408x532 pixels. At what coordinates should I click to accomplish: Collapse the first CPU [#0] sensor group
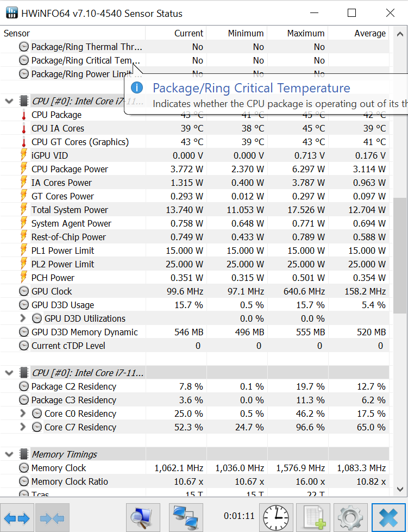9,101
